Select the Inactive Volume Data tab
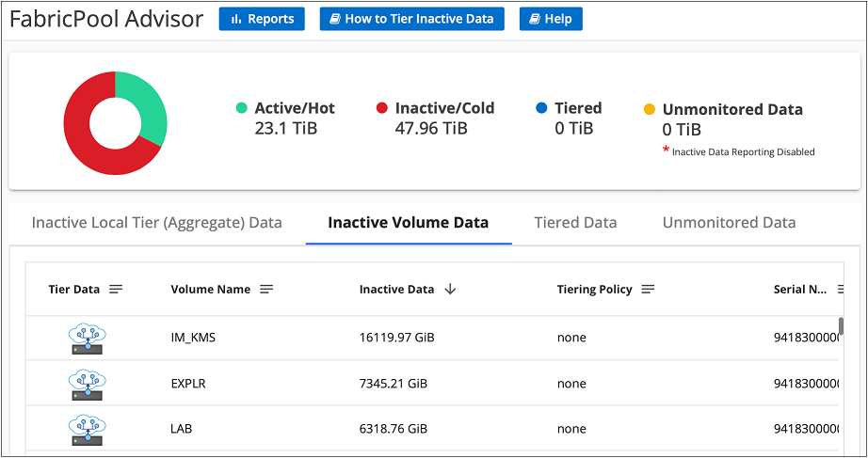Image resolution: width=868 pixels, height=458 pixels. point(408,223)
